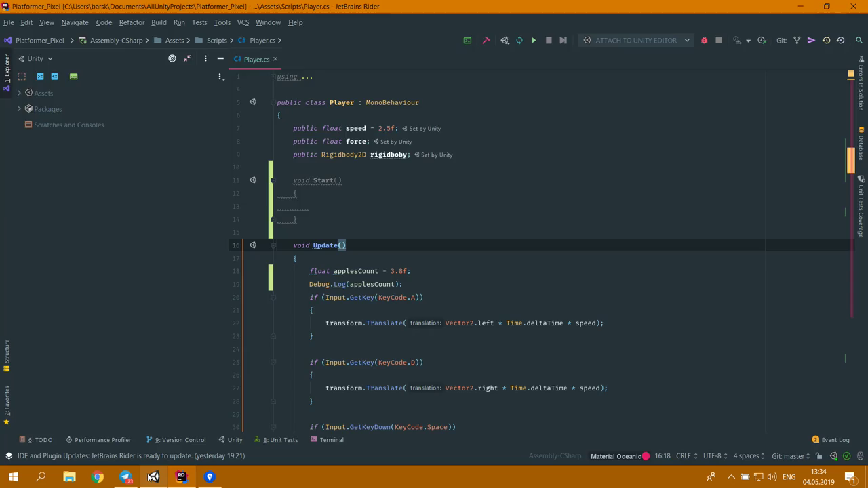Expand the Assets tree node
868x488 pixels.
click(19, 93)
